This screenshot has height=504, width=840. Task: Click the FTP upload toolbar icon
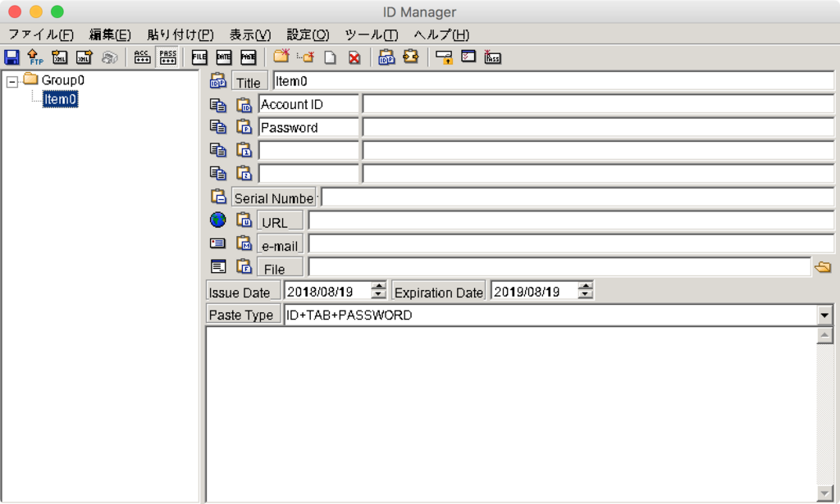[35, 57]
